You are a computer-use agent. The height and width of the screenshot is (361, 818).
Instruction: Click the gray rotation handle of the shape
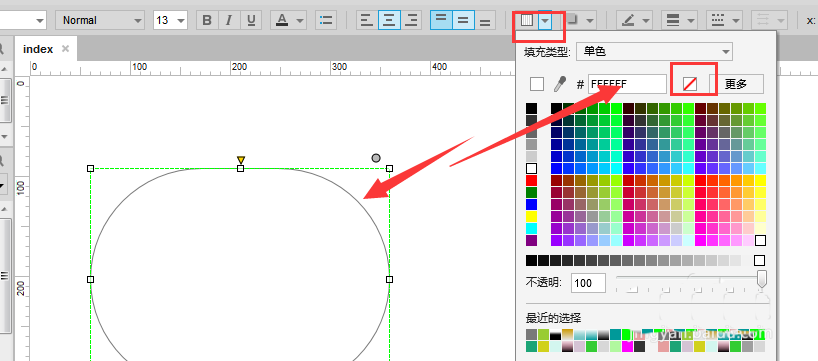376,158
